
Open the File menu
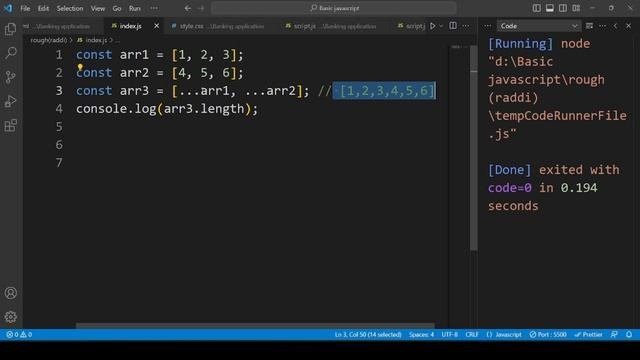pos(25,8)
